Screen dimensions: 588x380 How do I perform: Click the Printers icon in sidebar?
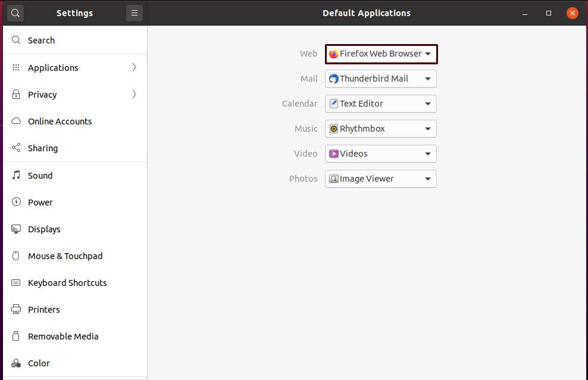[x=16, y=310]
